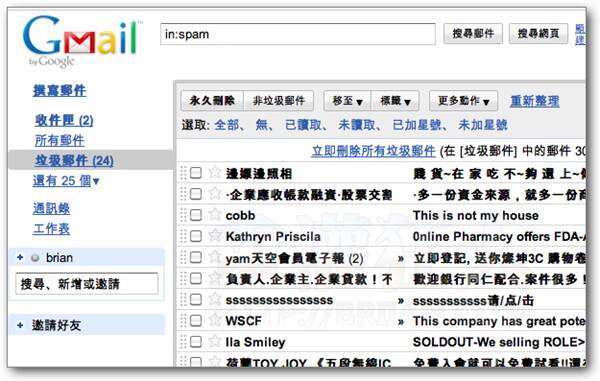600x381 pixels.
Task: Check the yam天空會員電子報 message checkbox
Action: pyautogui.click(x=196, y=257)
